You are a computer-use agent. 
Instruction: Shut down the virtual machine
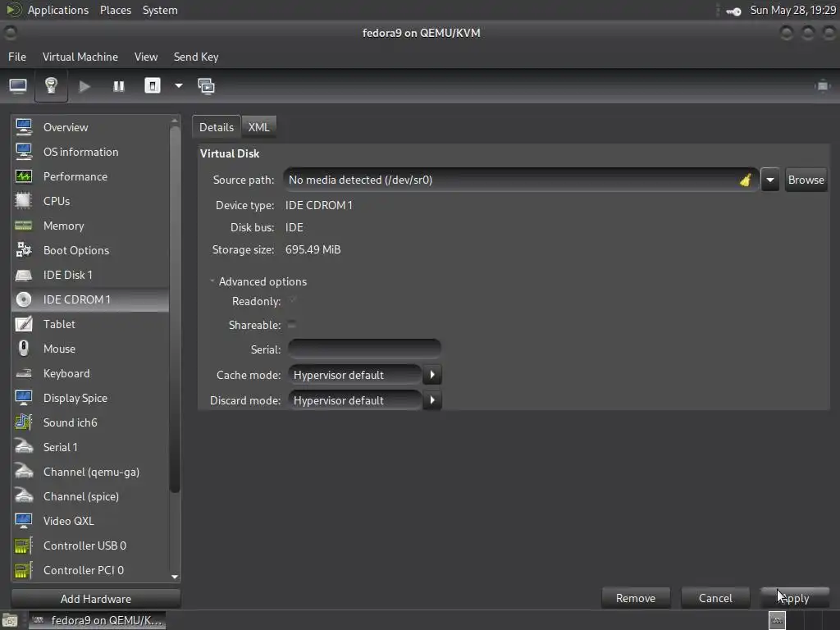(152, 85)
